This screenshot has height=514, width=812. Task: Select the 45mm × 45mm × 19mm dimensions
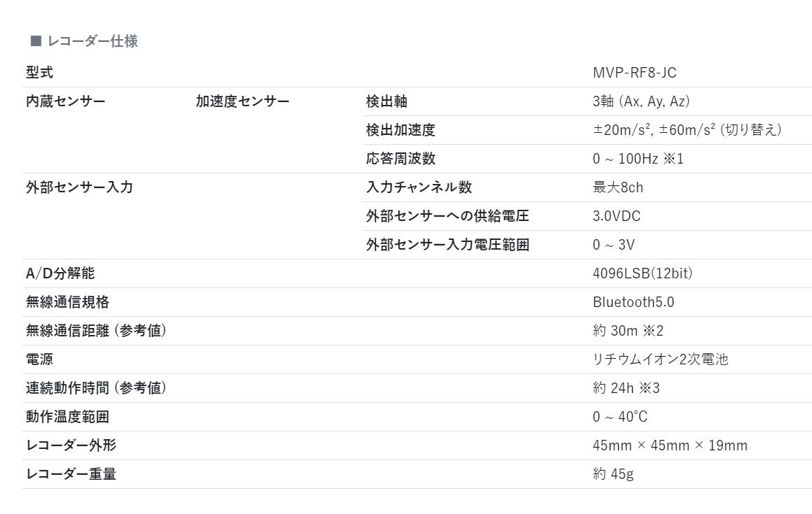pyautogui.click(x=669, y=445)
